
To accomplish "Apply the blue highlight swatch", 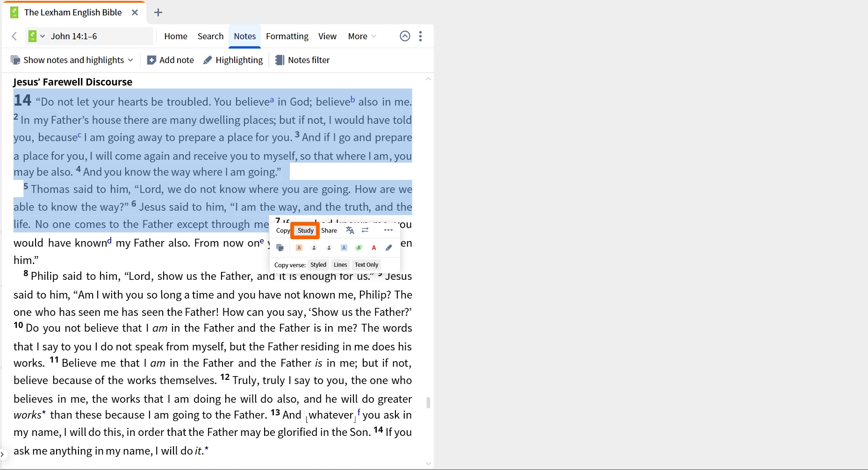I will click(344, 248).
